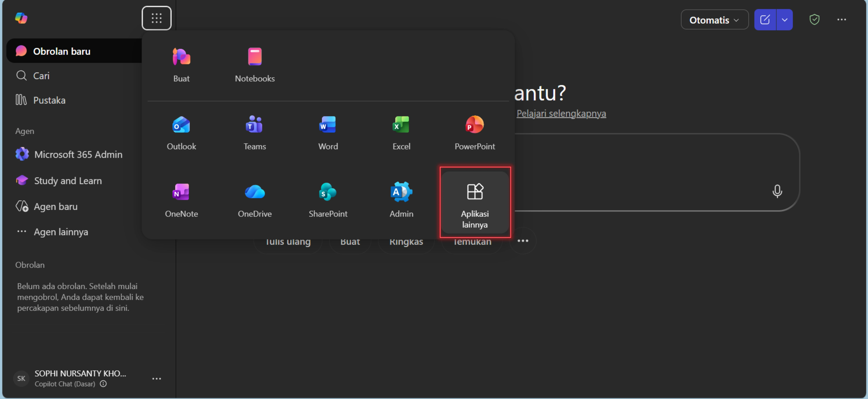Show more suggestion chips via ellipsis
868x399 pixels.
[x=523, y=241]
